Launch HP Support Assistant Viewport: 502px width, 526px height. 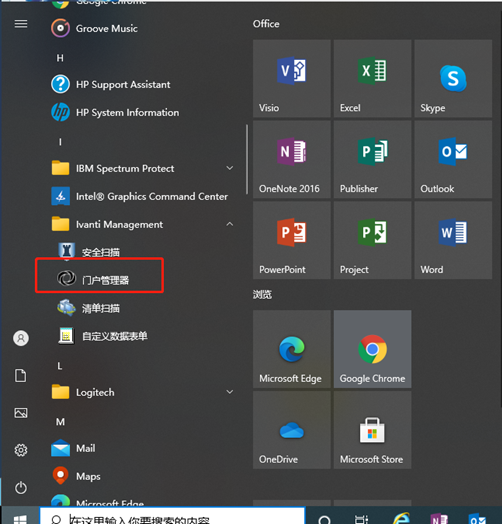(141, 84)
